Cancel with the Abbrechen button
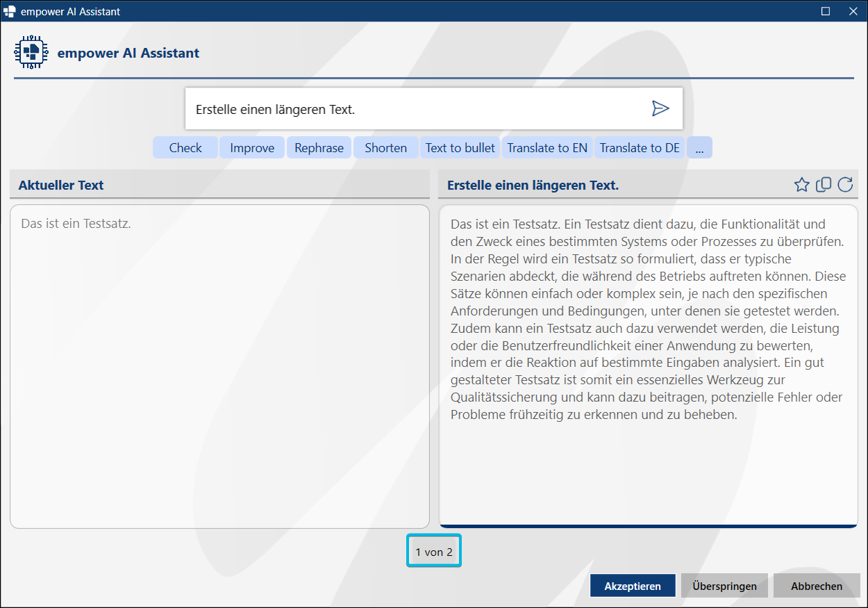This screenshot has width=868, height=608. (817, 586)
